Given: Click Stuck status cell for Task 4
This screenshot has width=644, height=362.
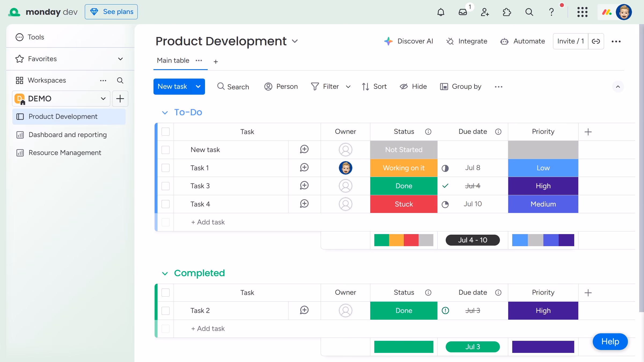Looking at the screenshot, I should click(x=404, y=204).
